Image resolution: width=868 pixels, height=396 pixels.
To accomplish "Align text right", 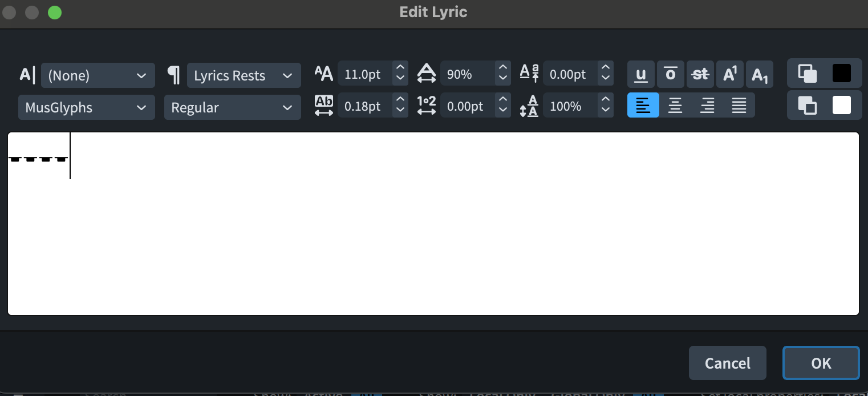I will (x=707, y=106).
